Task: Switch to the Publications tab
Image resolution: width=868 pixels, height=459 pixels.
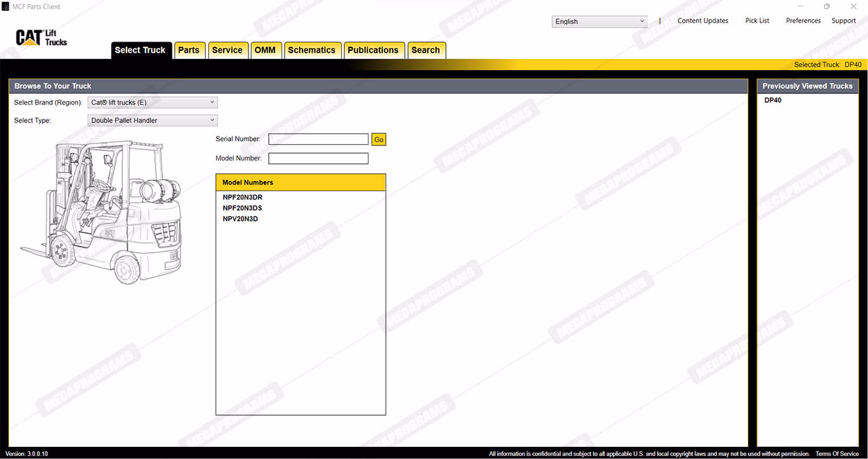Action: [x=373, y=50]
